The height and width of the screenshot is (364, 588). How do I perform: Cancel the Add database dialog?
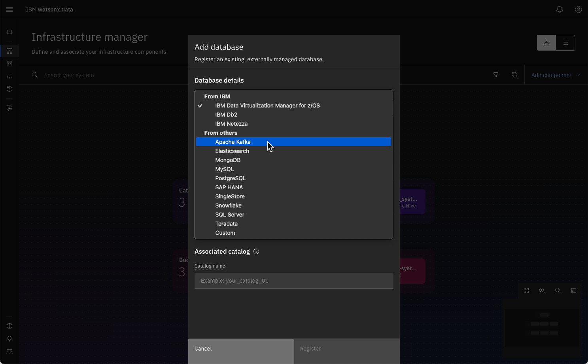[x=241, y=351]
